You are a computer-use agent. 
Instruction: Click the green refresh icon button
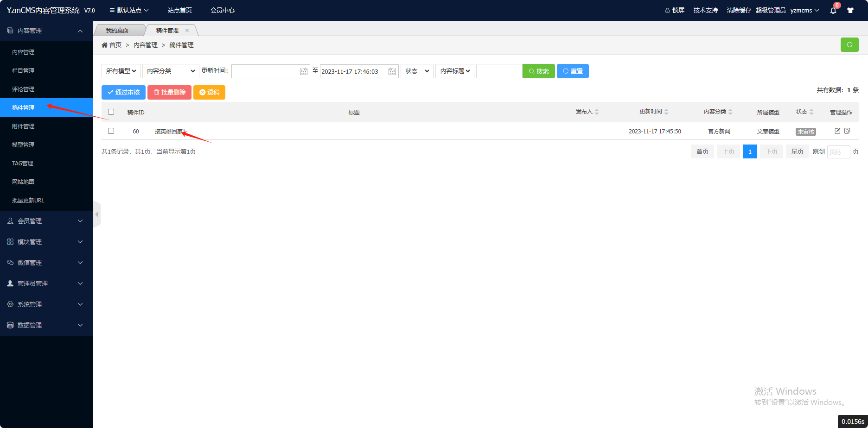coord(849,45)
